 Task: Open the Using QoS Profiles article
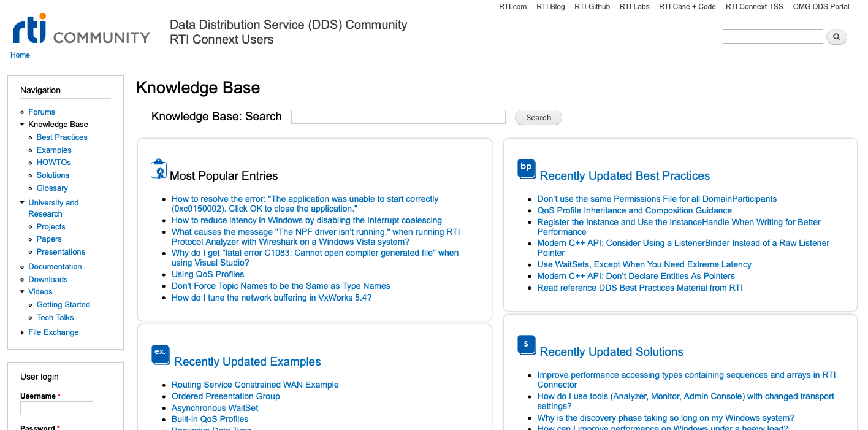coord(208,275)
